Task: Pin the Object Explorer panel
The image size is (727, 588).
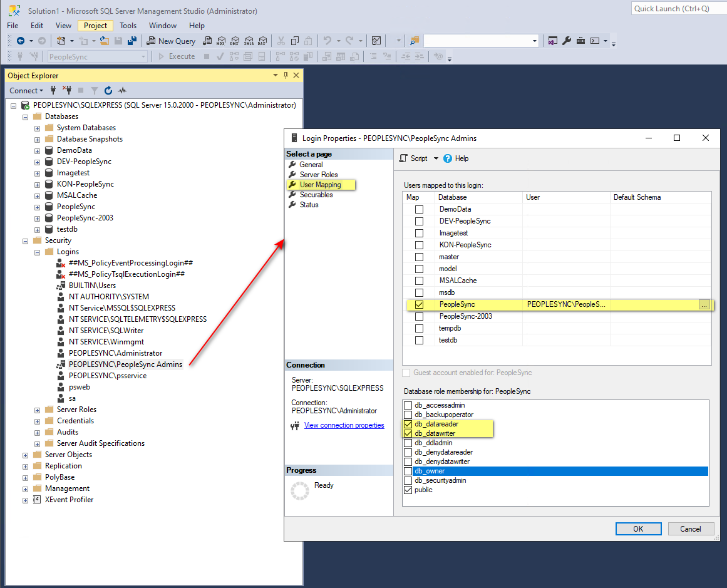Action: coord(286,75)
